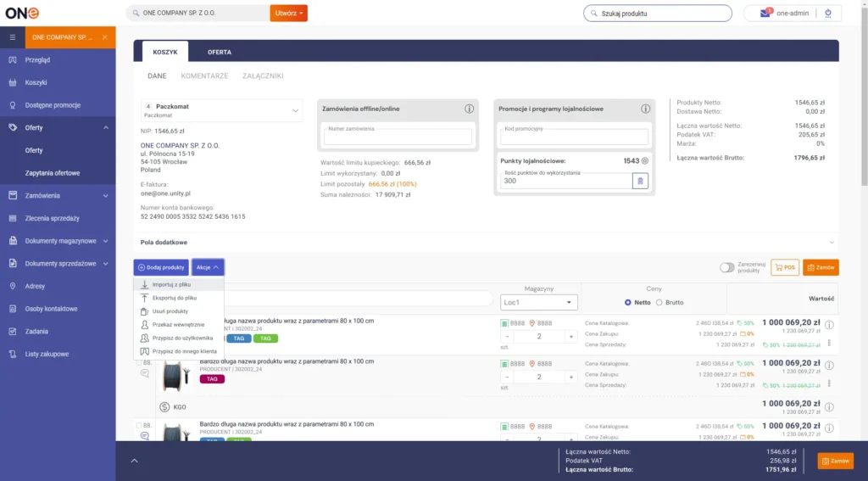Click the power logout icon
The image size is (868, 481).
point(827,13)
